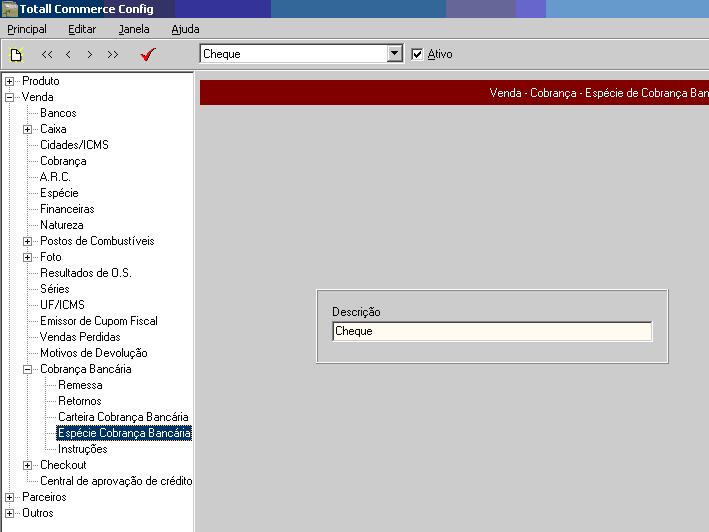Screen dimensions: 709x532
Task: Collapse the Cobrança Bancária tree node
Action: pos(28,369)
